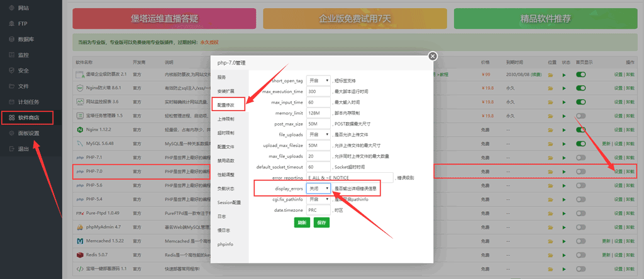Screen dimensions: 644x279
Task: Open folder location of Nginx防火墙 row
Action: pyautogui.click(x=550, y=88)
